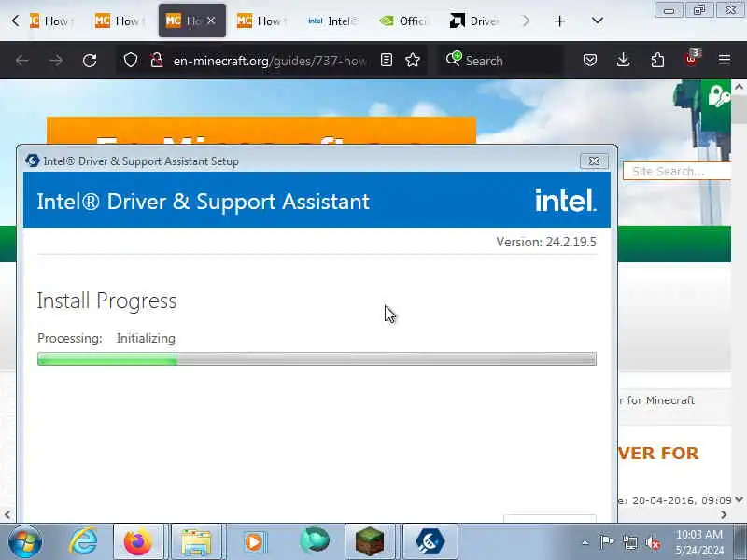The height and width of the screenshot is (560, 747).
Task: Click the Site Search field
Action: [x=676, y=172]
